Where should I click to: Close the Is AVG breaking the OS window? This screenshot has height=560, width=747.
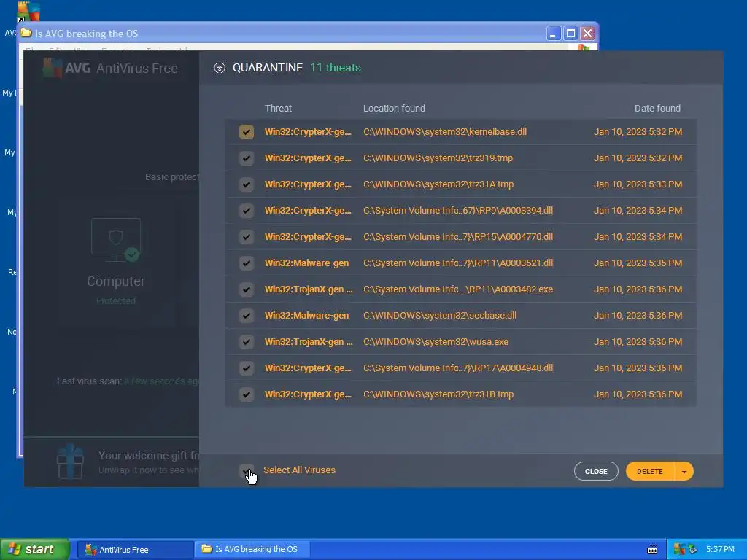(x=587, y=34)
